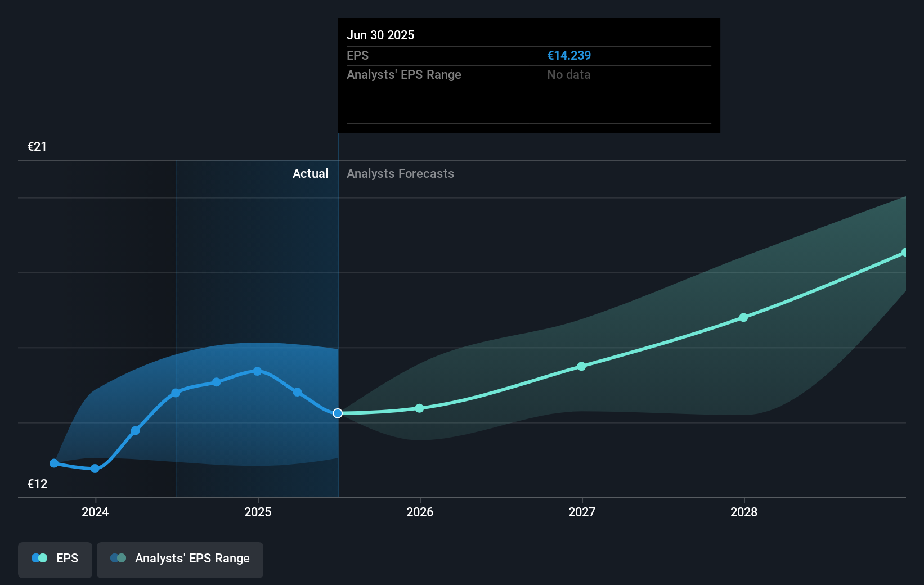Viewport: 924px width, 585px height.
Task: Click the 2028 x-axis label
Action: [744, 512]
